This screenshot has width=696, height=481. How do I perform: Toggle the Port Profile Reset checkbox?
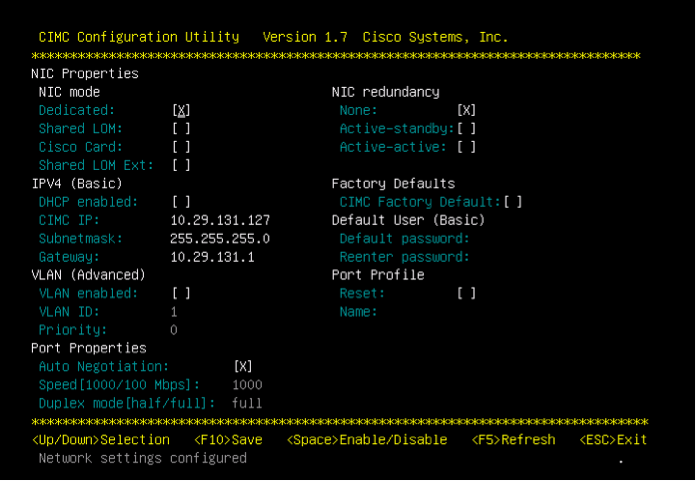pos(467,293)
